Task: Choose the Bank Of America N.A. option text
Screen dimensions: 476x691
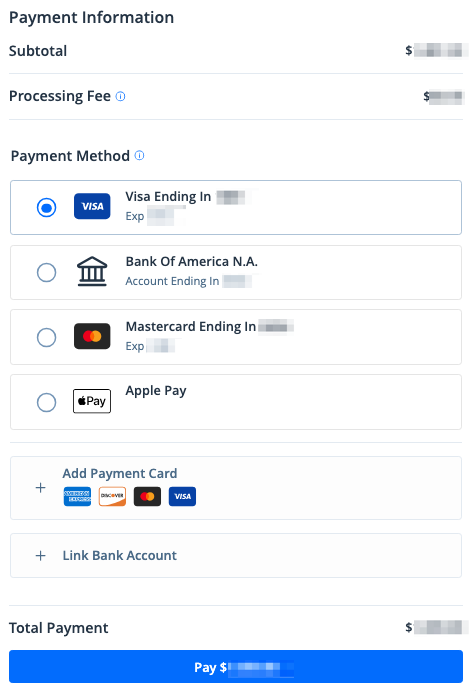Action: [x=192, y=261]
